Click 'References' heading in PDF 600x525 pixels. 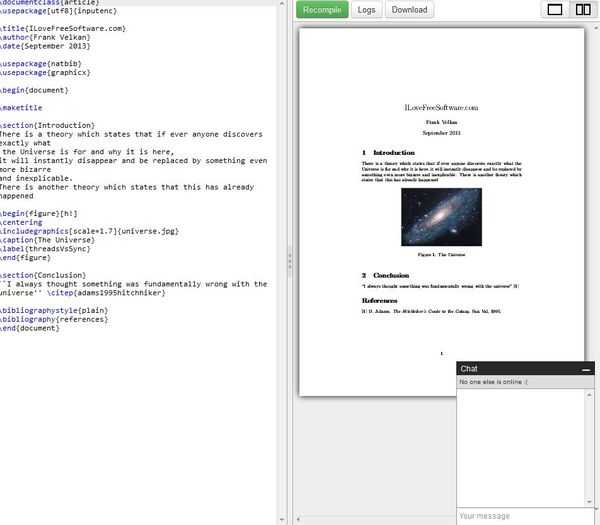379,301
